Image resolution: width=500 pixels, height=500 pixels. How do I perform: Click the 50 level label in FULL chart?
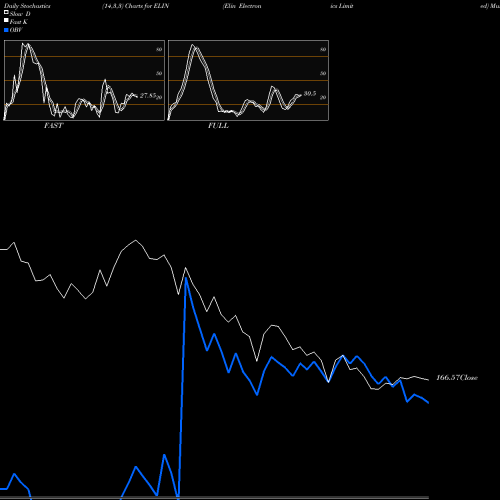click(323, 73)
